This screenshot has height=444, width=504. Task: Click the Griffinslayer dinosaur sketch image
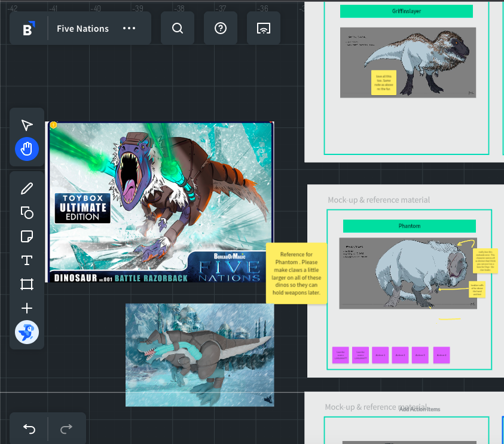pos(408,62)
